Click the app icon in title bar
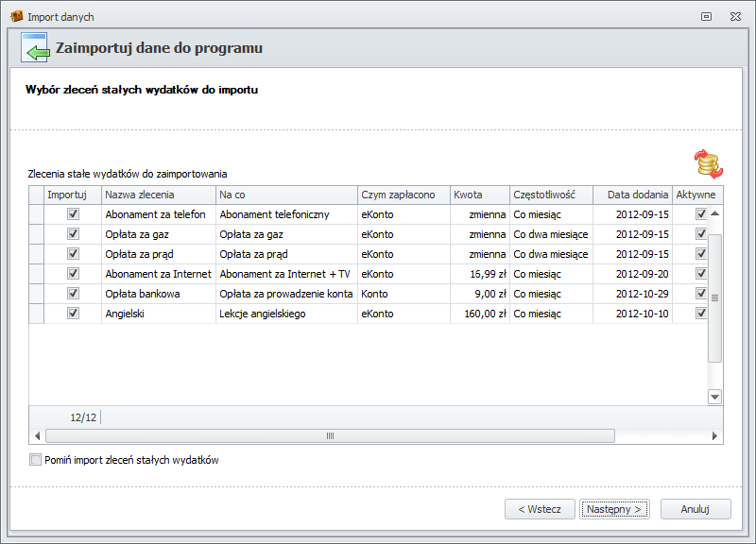756x544 pixels. click(x=16, y=17)
